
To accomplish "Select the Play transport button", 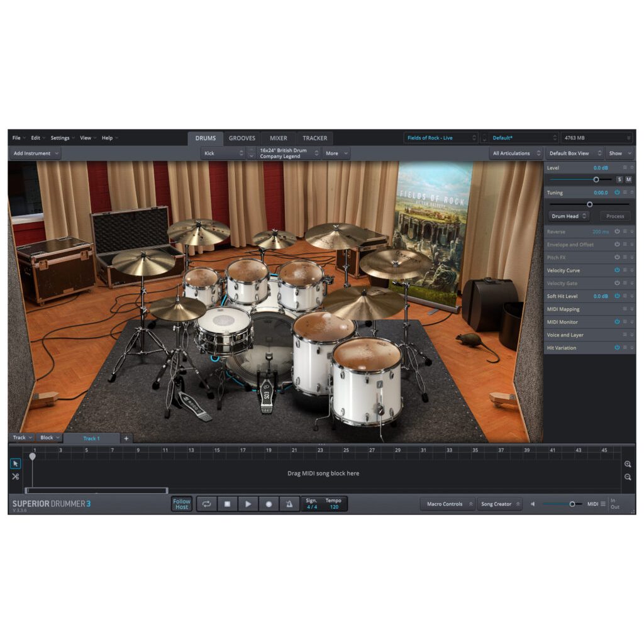I will click(249, 504).
